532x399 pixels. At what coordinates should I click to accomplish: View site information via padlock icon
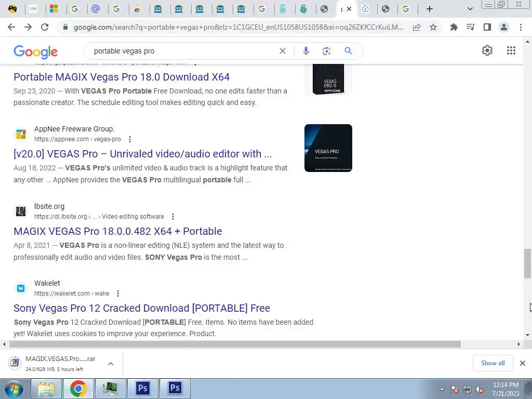65,27
